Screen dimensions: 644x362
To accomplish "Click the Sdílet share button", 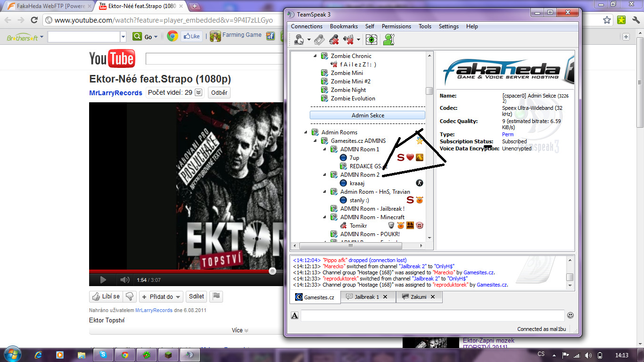I will point(196,296).
